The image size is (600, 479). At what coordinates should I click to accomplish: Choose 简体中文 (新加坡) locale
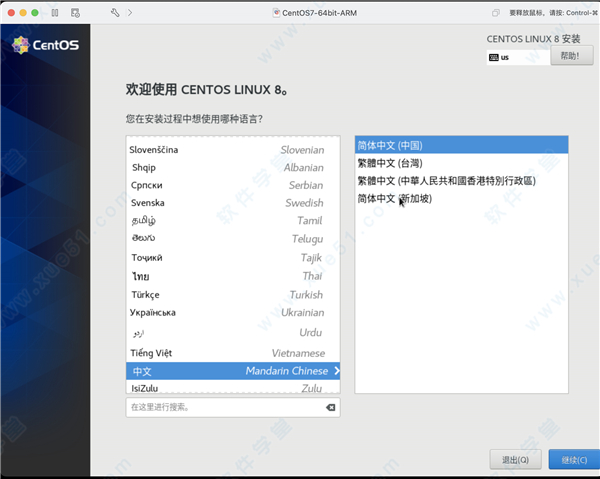(x=461, y=199)
